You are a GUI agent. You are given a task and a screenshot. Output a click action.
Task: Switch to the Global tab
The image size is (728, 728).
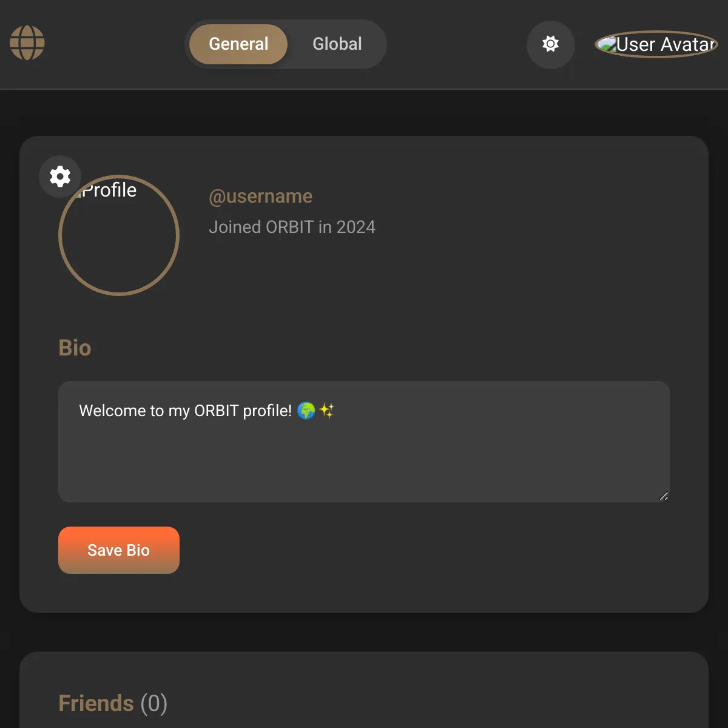tap(337, 44)
